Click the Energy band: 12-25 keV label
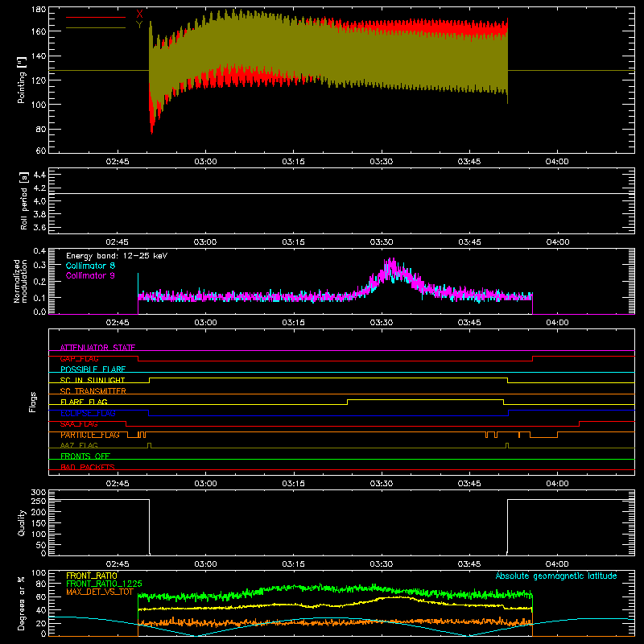This screenshot has height=644, width=644. click(117, 256)
